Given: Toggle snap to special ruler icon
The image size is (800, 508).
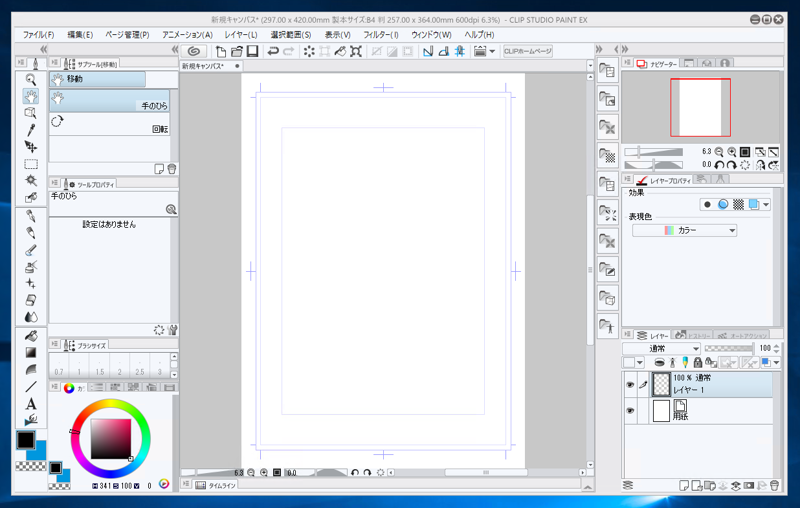Looking at the screenshot, I should tap(444, 51).
